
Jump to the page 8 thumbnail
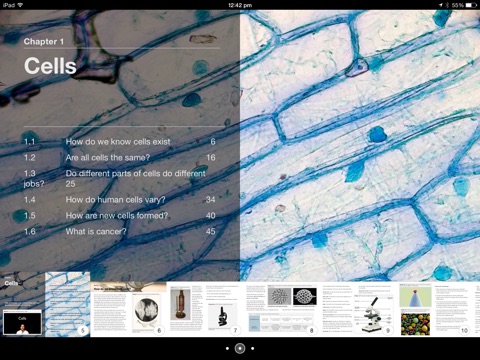click(x=281, y=309)
